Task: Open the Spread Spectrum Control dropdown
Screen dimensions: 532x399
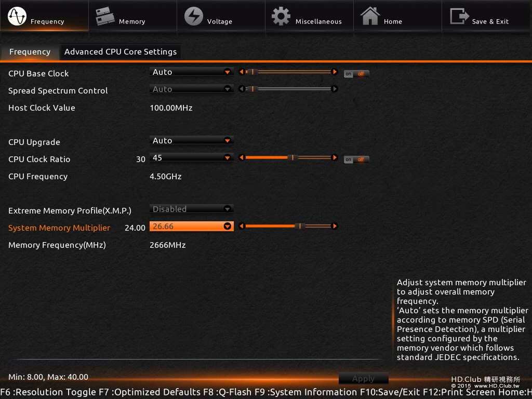Action: click(x=191, y=89)
